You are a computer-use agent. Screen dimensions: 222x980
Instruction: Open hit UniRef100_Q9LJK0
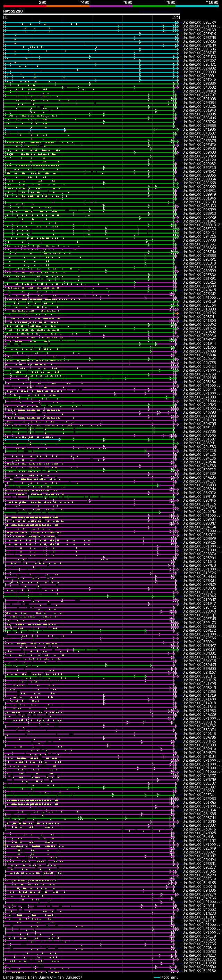(199, 23)
